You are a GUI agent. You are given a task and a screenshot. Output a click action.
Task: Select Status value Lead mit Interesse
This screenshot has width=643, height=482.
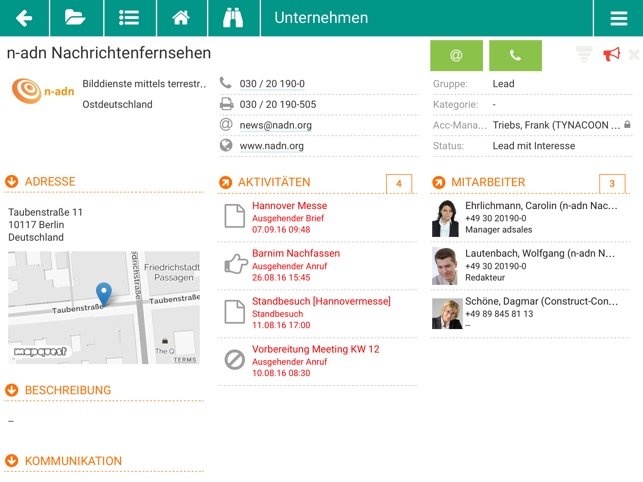pyautogui.click(x=534, y=146)
